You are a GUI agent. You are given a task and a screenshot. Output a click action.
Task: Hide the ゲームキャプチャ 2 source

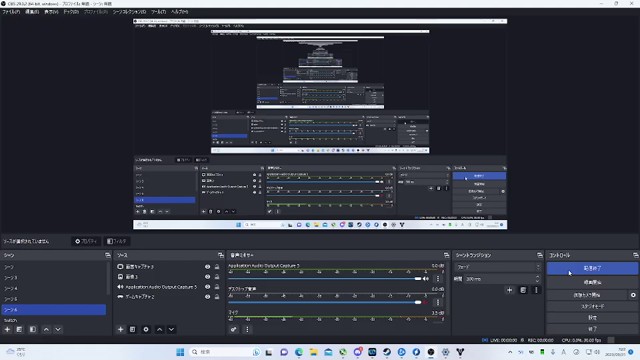(207, 297)
